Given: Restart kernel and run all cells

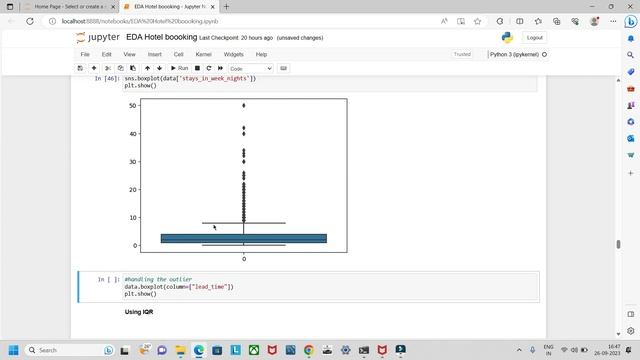Looking at the screenshot, I should point(220,68).
